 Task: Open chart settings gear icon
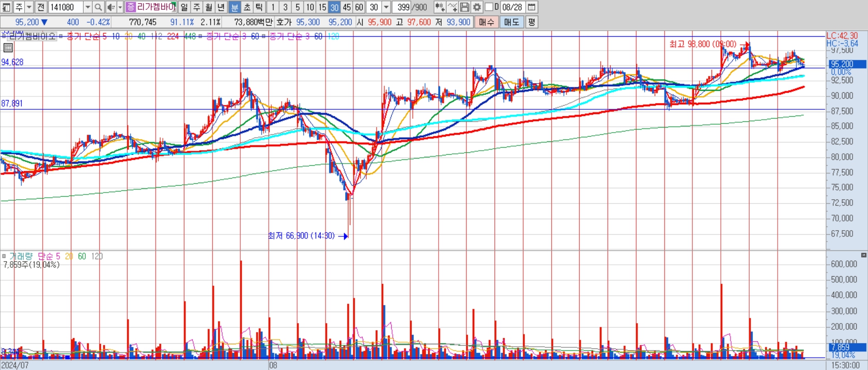point(477,7)
